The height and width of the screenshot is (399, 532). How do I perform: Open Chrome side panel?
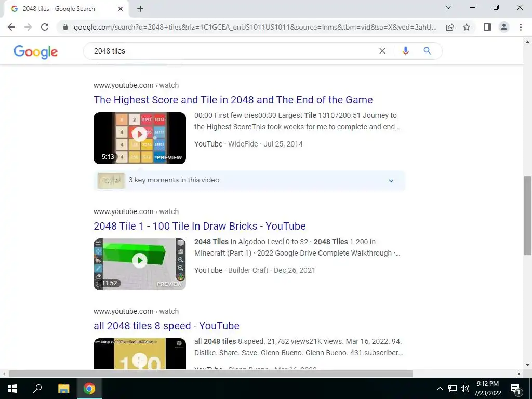pyautogui.click(x=487, y=27)
